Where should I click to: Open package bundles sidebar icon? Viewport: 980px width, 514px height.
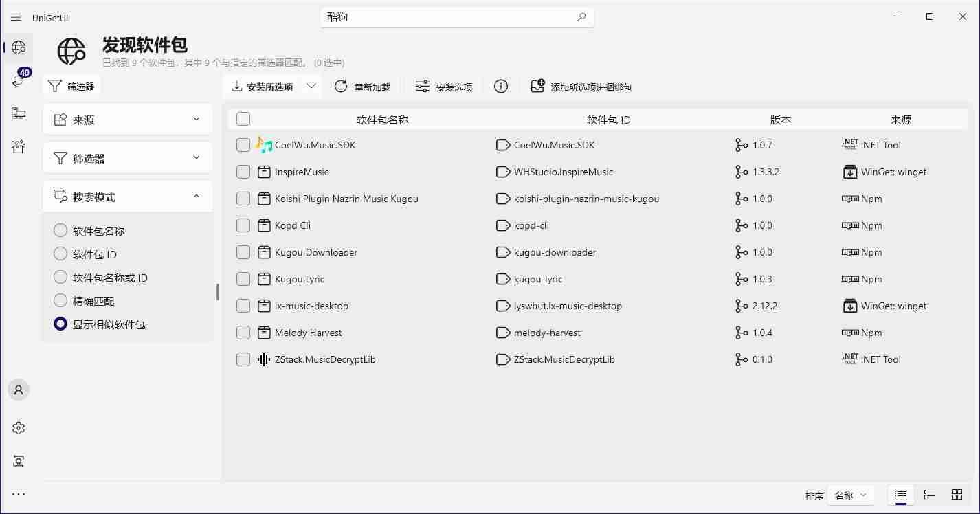19,146
